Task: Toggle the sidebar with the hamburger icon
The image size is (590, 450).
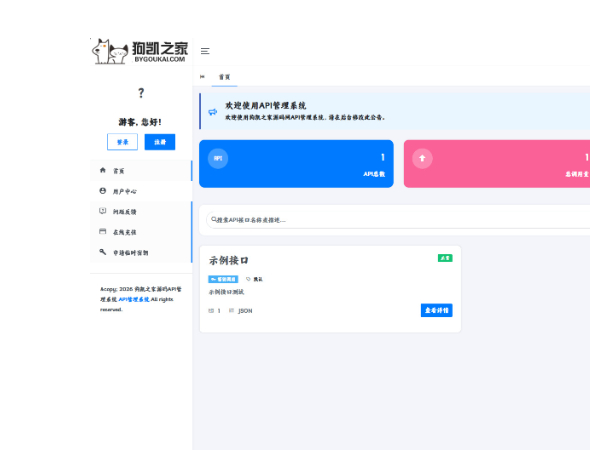Action: [205, 51]
